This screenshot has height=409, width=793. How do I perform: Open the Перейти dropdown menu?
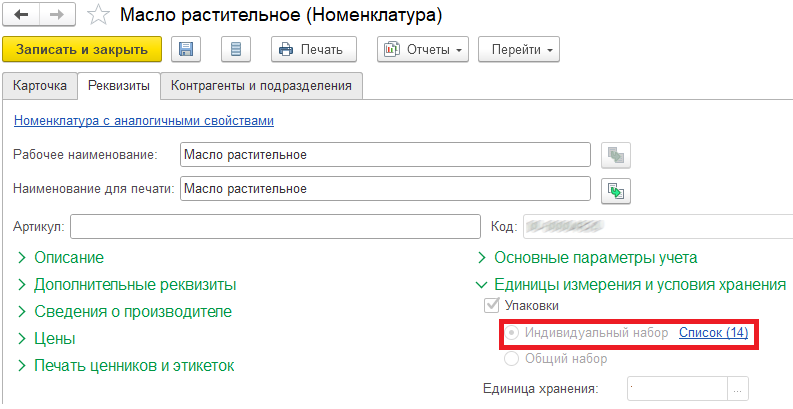(x=518, y=49)
